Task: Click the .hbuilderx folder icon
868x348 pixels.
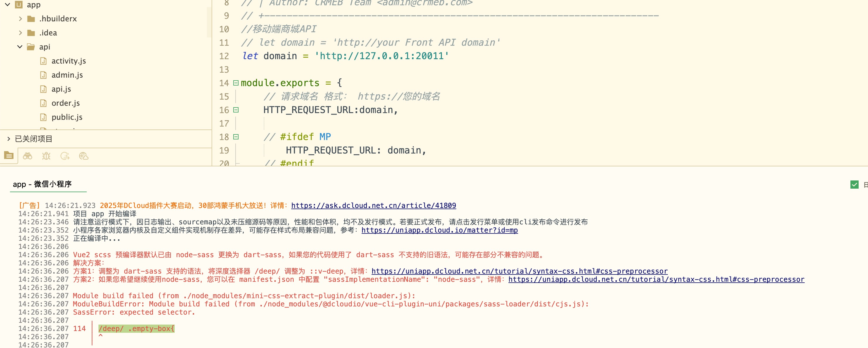Action: coord(31,19)
